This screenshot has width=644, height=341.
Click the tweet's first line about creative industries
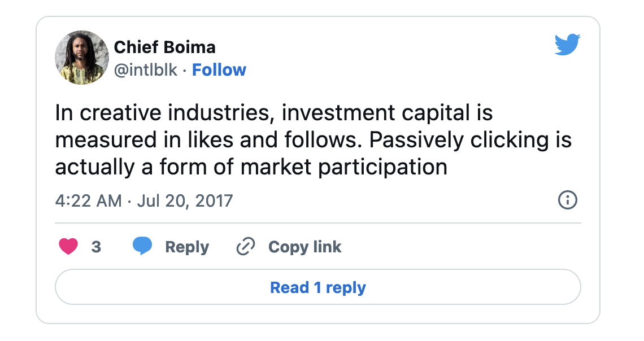click(274, 113)
